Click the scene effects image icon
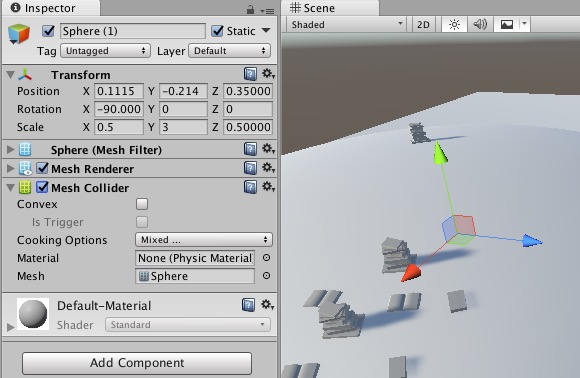The height and width of the screenshot is (378, 580). pos(507,25)
